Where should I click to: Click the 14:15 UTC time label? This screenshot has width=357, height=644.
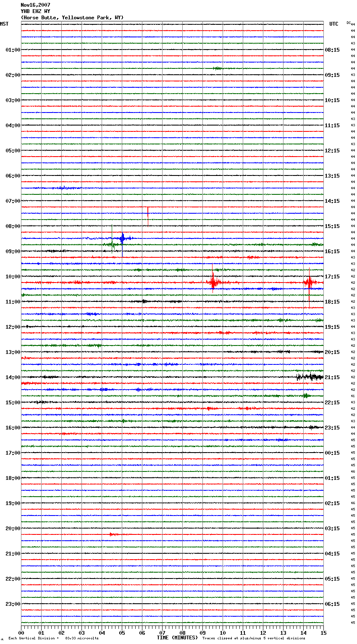(x=332, y=201)
